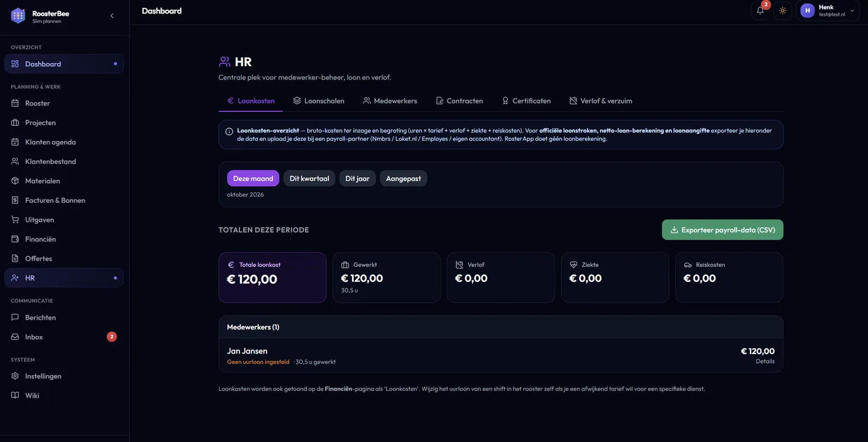Select the Deze maand period filter
This screenshot has height=442, width=868.
click(x=253, y=178)
